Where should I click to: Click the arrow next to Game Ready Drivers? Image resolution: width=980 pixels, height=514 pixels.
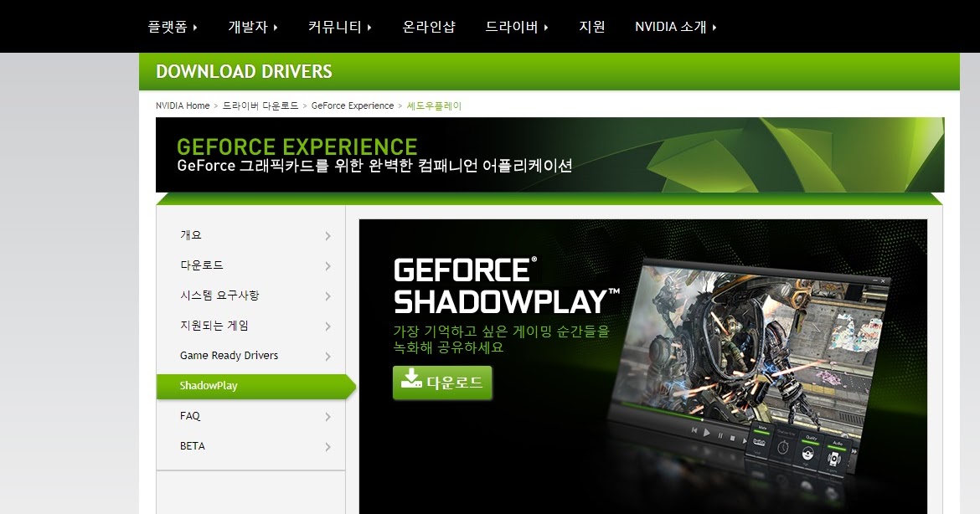pos(328,356)
